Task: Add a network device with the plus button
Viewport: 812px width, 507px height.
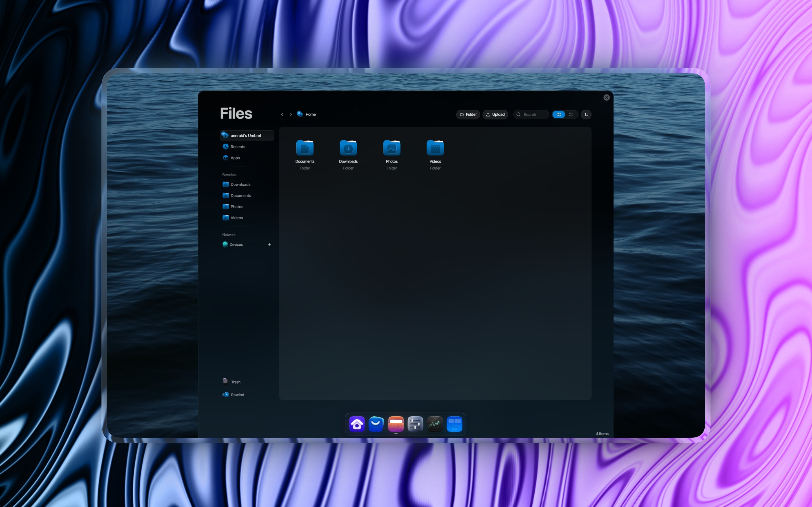Action: pyautogui.click(x=270, y=244)
